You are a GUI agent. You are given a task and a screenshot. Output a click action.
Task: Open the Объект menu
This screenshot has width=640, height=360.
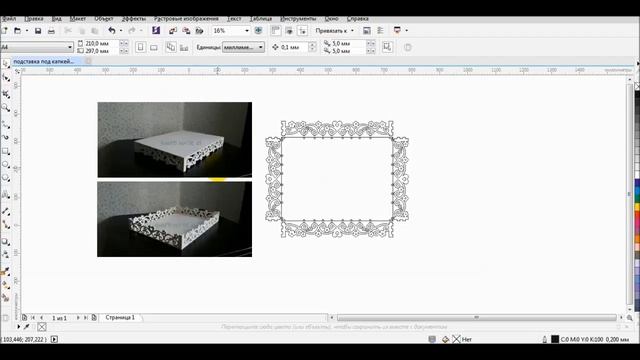(104, 19)
